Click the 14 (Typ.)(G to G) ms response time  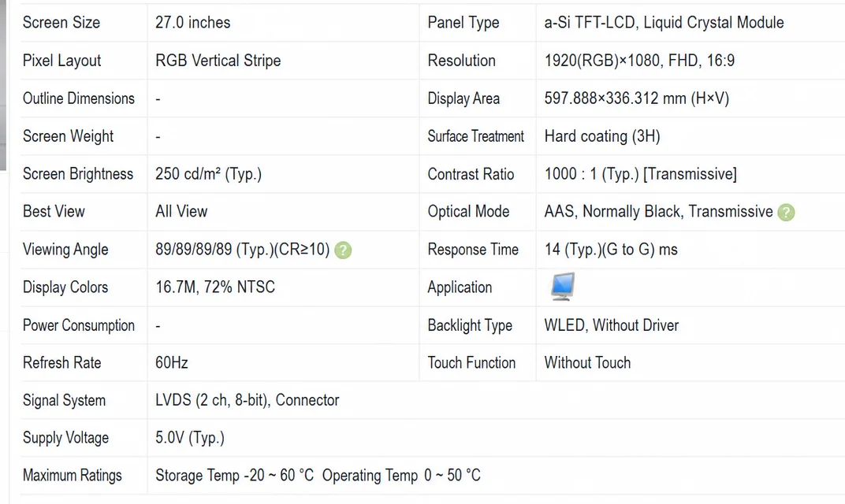[x=611, y=250]
